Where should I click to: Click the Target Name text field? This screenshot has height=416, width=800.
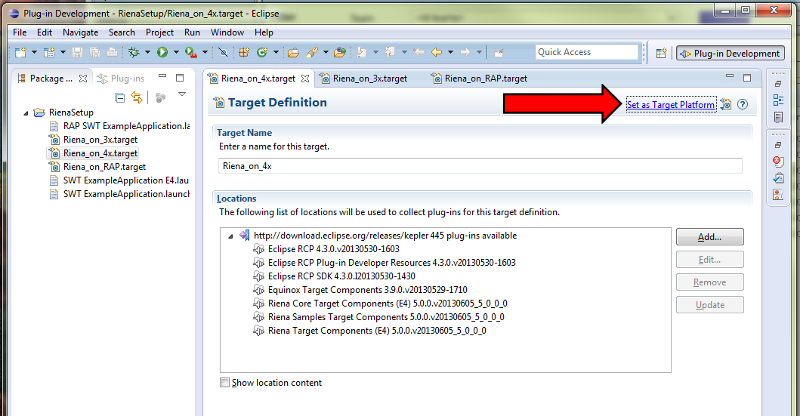click(x=480, y=166)
